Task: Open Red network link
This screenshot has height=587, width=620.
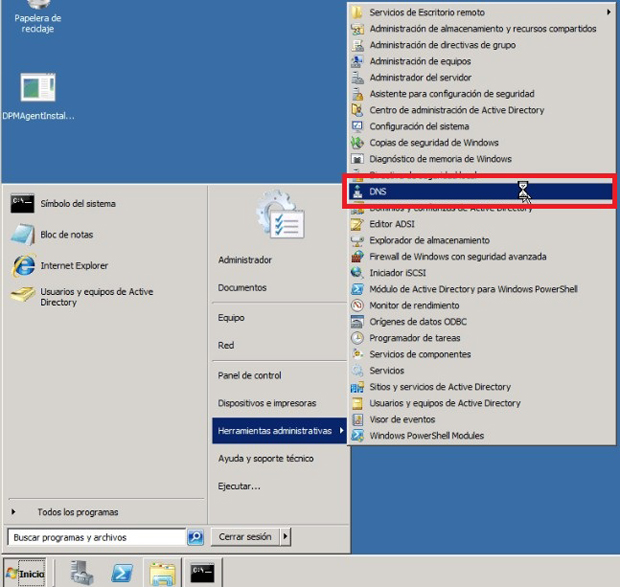Action: tap(226, 345)
